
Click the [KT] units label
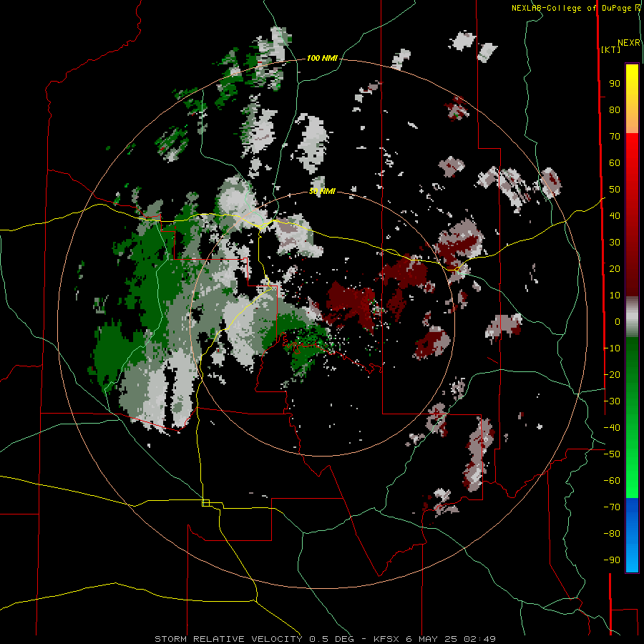(x=611, y=49)
